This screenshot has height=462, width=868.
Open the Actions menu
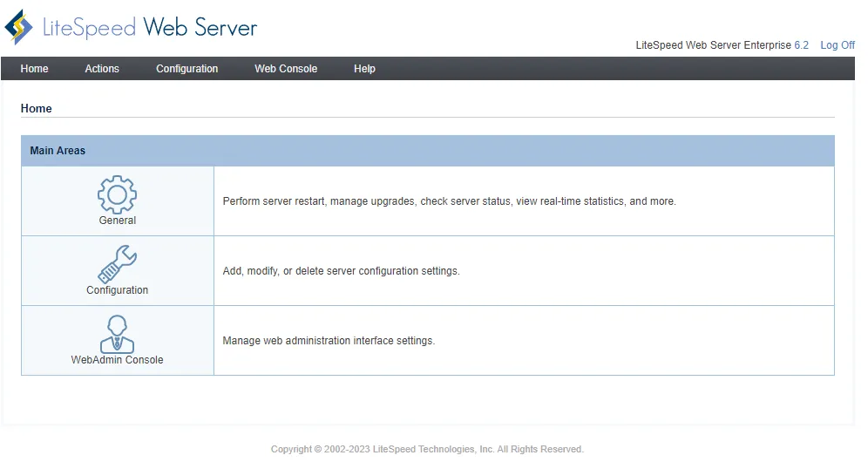click(x=102, y=69)
